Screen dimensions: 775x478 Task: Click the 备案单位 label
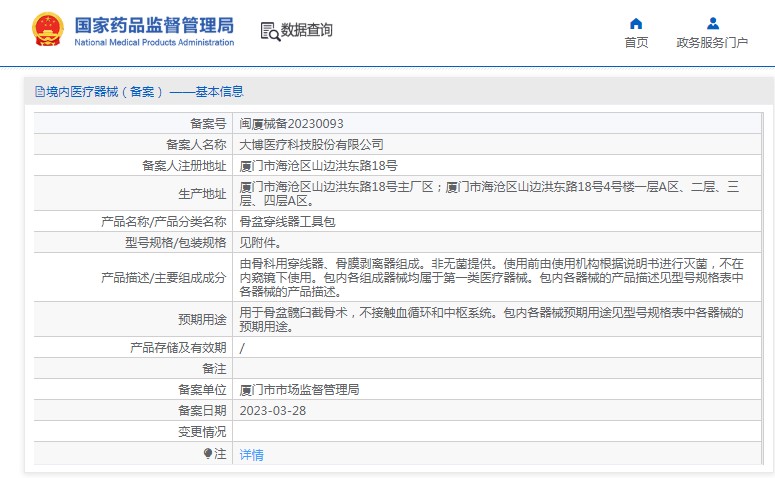[x=202, y=390]
